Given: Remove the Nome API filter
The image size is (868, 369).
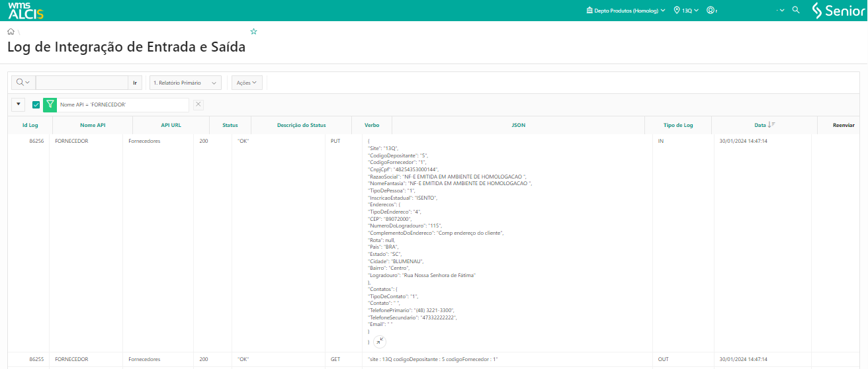Looking at the screenshot, I should click(198, 104).
